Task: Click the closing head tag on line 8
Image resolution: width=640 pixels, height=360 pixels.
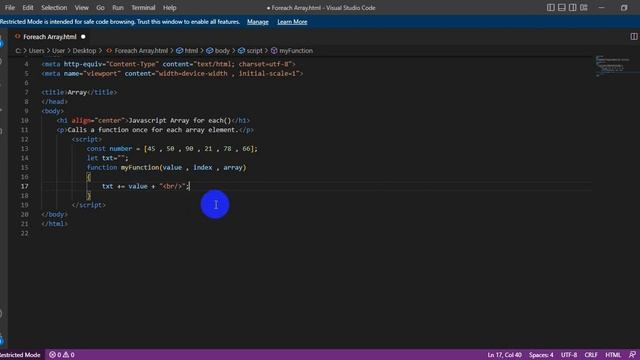Action: (55, 102)
